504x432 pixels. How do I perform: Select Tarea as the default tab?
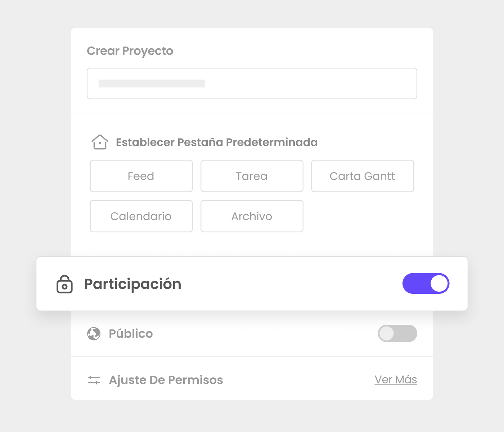[252, 176]
